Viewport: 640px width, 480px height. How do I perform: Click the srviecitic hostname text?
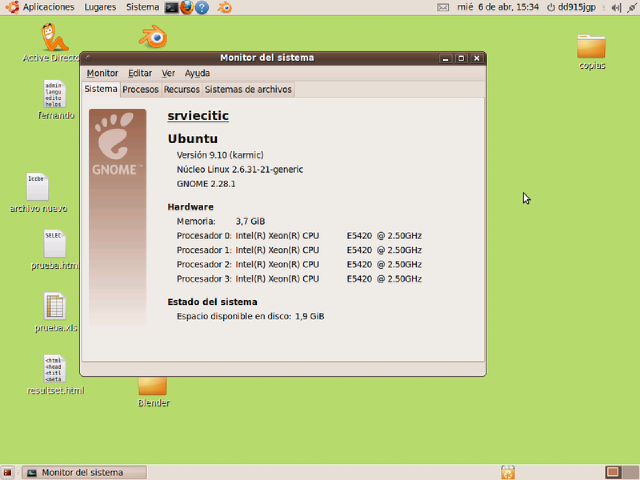(198, 116)
